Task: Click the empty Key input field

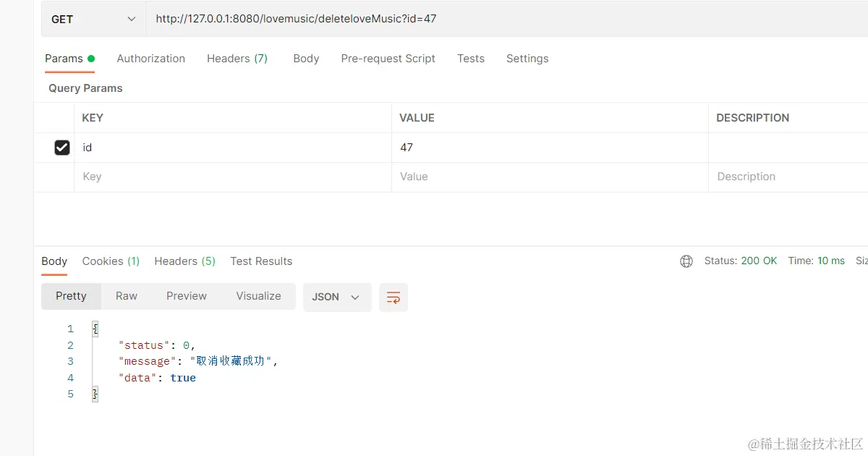Action: [233, 177]
